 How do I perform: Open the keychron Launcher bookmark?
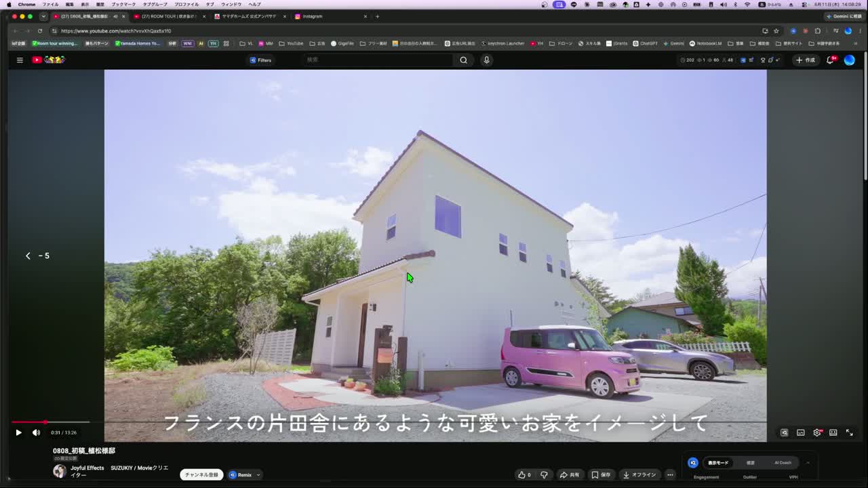coord(502,43)
